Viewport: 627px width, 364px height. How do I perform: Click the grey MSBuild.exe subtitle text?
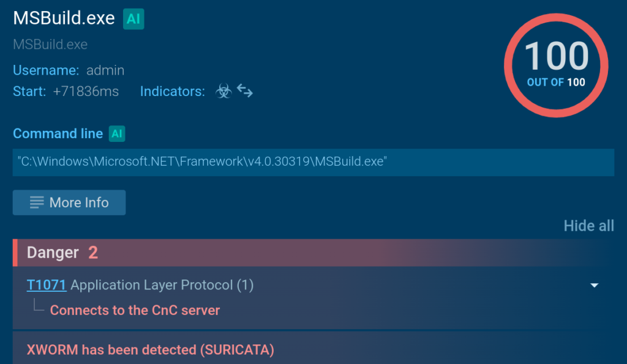click(x=50, y=45)
